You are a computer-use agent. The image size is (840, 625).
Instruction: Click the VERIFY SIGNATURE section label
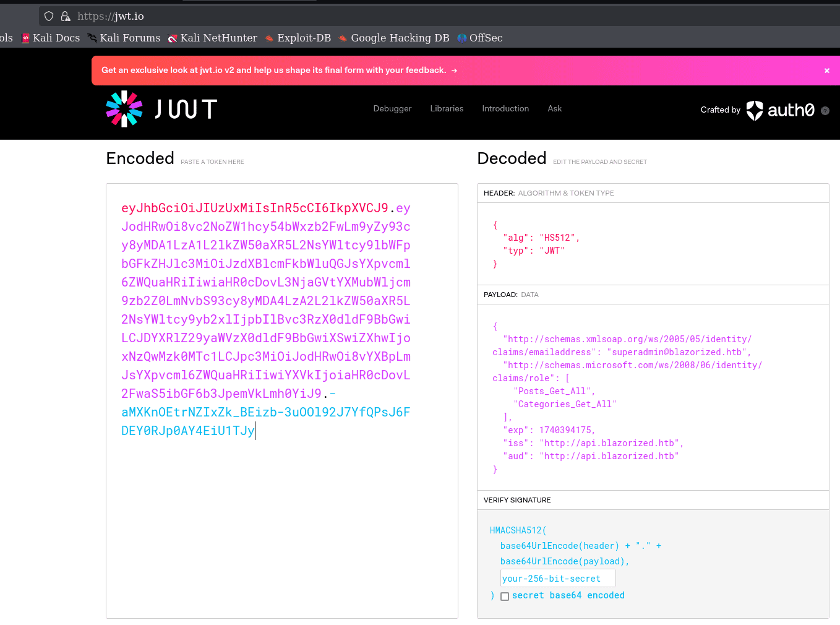pyautogui.click(x=517, y=500)
